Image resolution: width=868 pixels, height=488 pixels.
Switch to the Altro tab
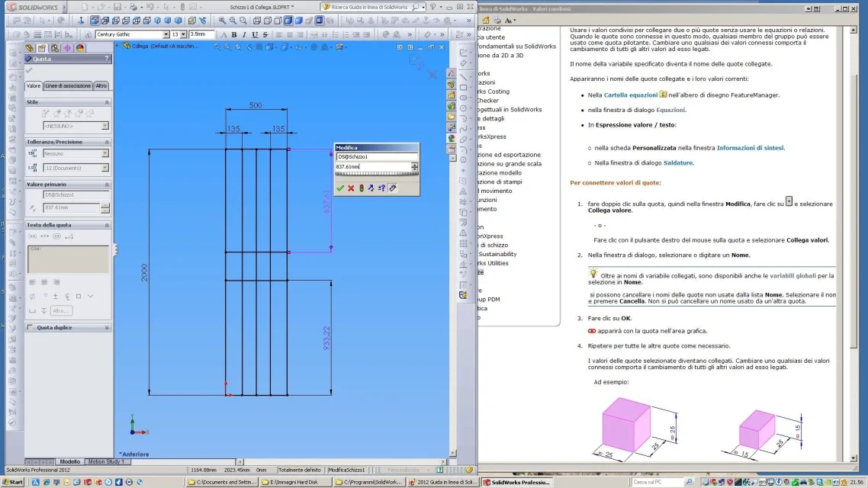pyautogui.click(x=101, y=85)
